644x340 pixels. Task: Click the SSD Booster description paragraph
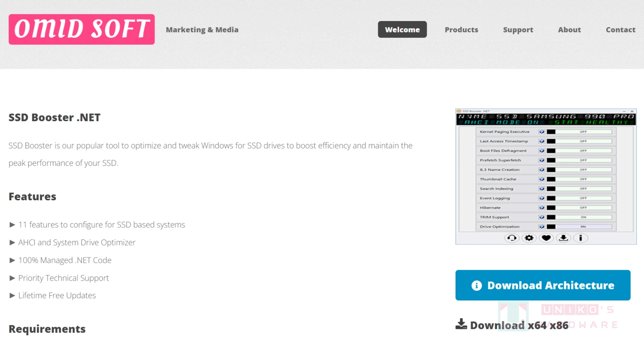(x=210, y=154)
